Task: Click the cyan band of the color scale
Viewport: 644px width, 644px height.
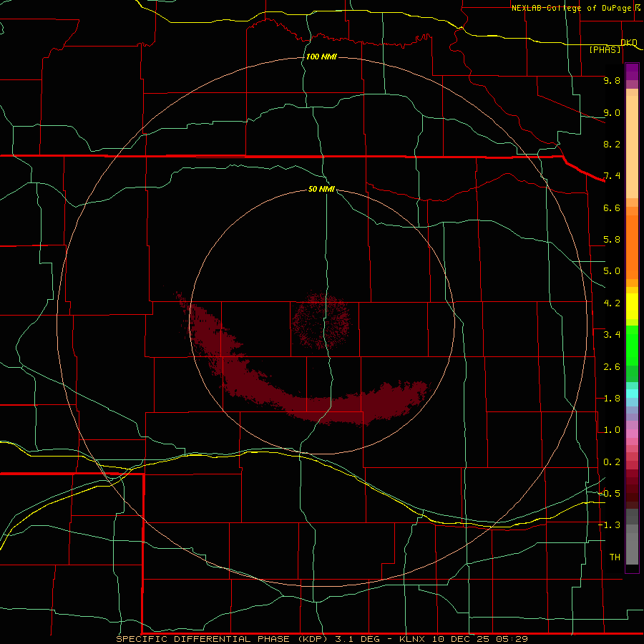Action: tap(632, 394)
